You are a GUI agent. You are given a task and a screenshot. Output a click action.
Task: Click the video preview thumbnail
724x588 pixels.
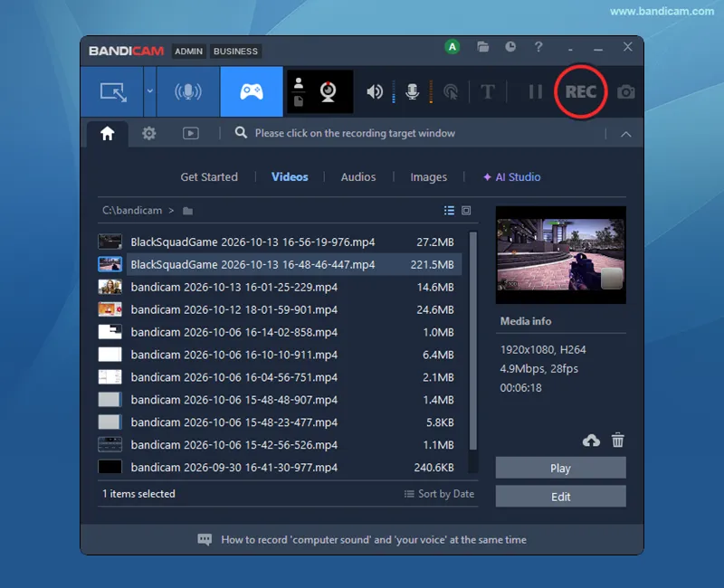click(560, 255)
